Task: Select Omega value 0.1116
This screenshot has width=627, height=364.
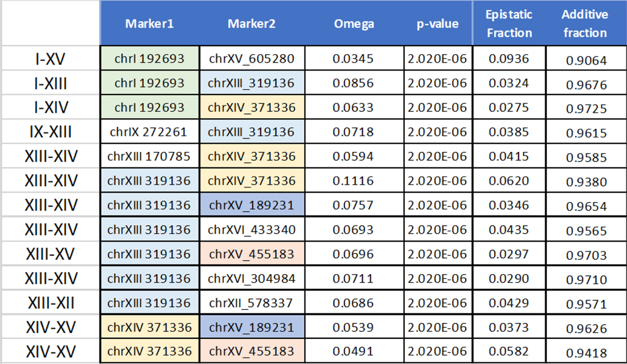Action: tap(354, 181)
